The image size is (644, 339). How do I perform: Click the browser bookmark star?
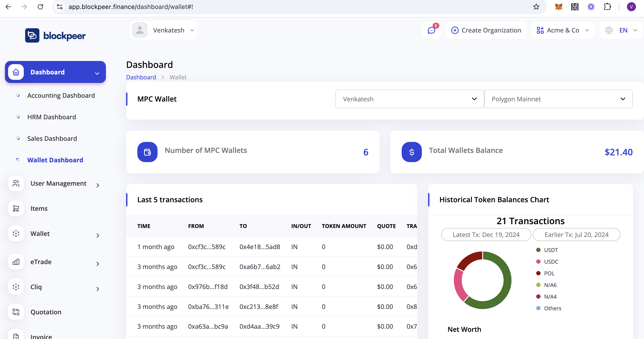[536, 7]
